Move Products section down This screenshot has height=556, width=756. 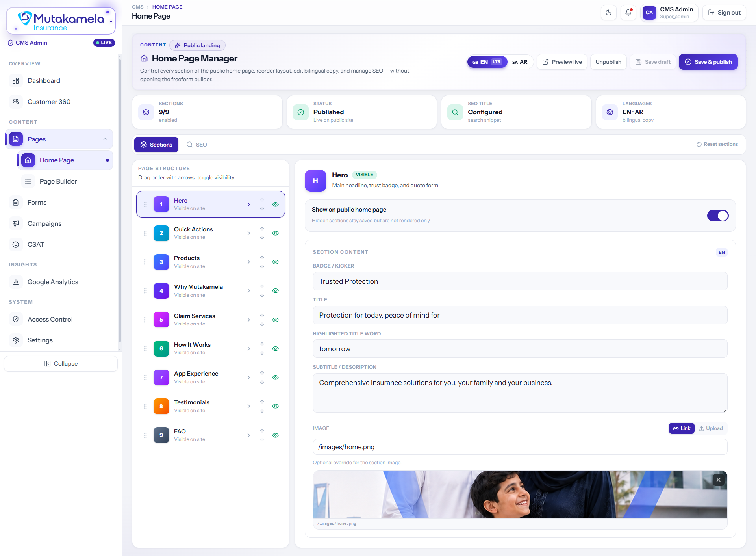[262, 267]
